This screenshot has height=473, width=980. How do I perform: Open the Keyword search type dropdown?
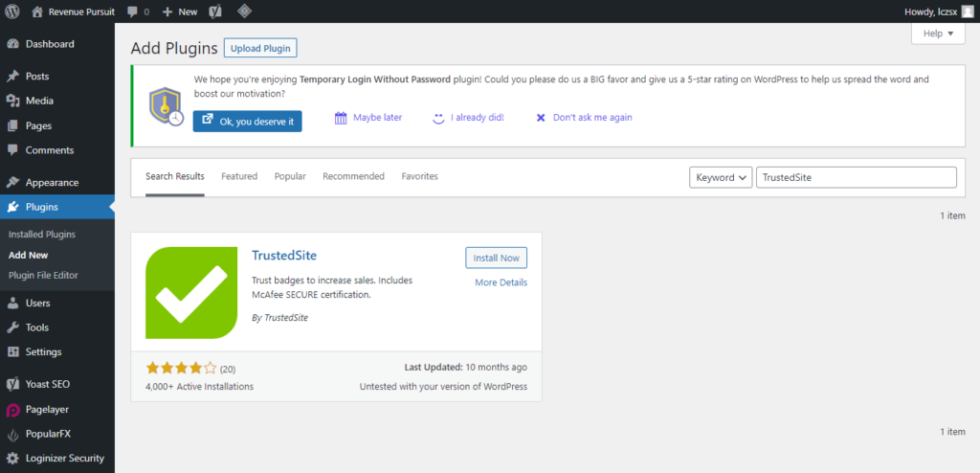tap(721, 178)
